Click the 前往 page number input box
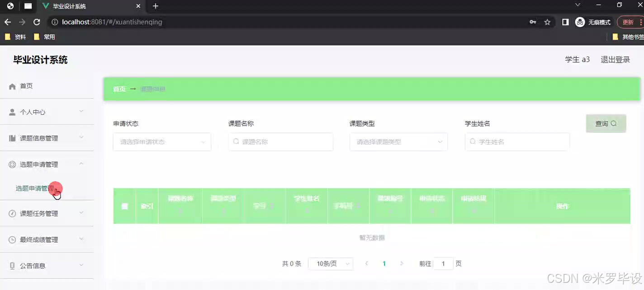Image resolution: width=644 pixels, height=290 pixels. tap(443, 263)
